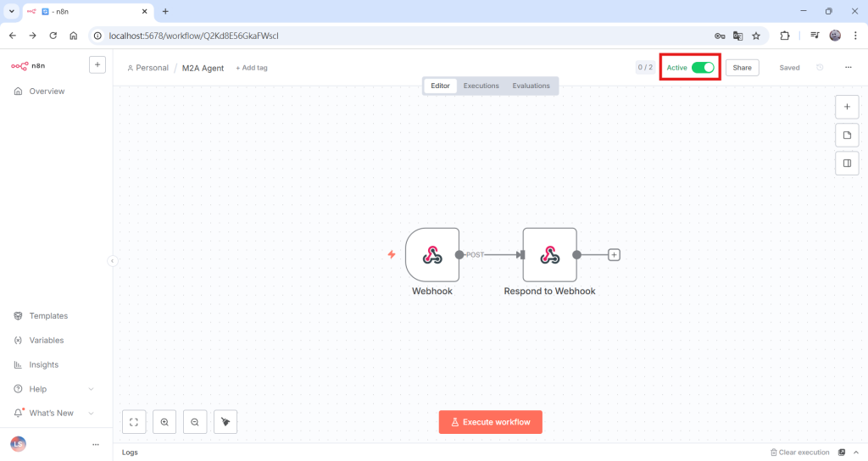The height and width of the screenshot is (461, 868).
Task: Click the Webhook trigger lightning bolt
Action: pos(392,254)
